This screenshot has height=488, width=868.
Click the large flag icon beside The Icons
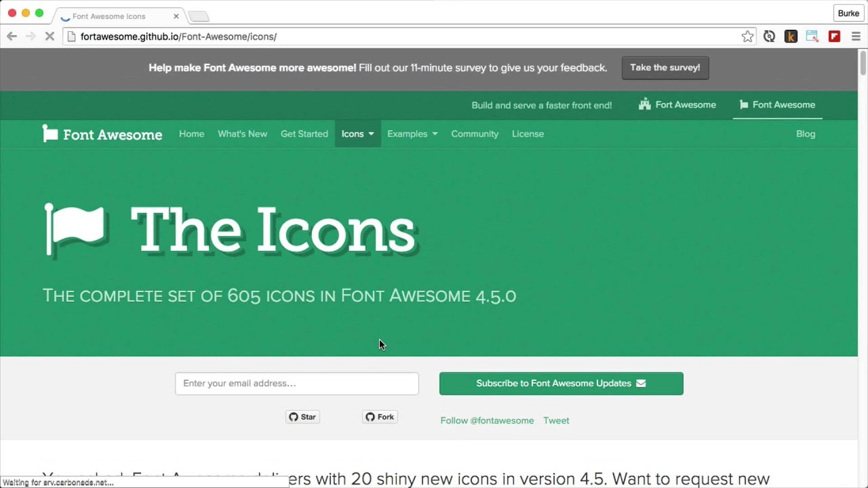coord(75,229)
